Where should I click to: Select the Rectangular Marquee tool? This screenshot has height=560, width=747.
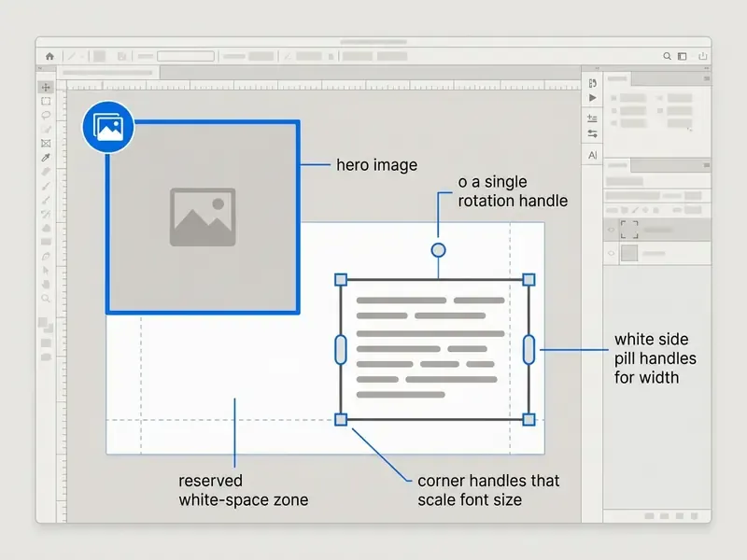tap(46, 101)
